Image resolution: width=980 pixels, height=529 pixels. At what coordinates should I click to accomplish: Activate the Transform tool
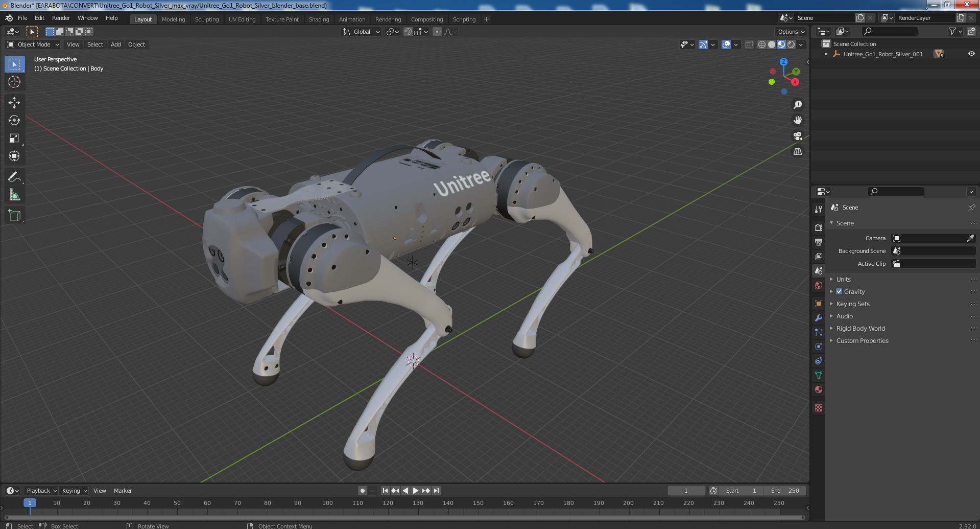(x=14, y=156)
